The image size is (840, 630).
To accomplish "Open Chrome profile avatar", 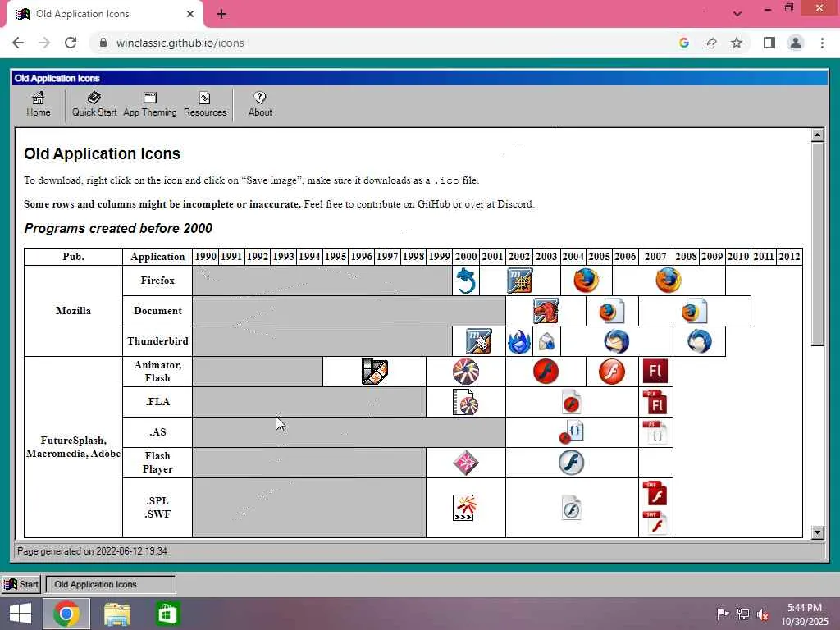I will point(796,43).
